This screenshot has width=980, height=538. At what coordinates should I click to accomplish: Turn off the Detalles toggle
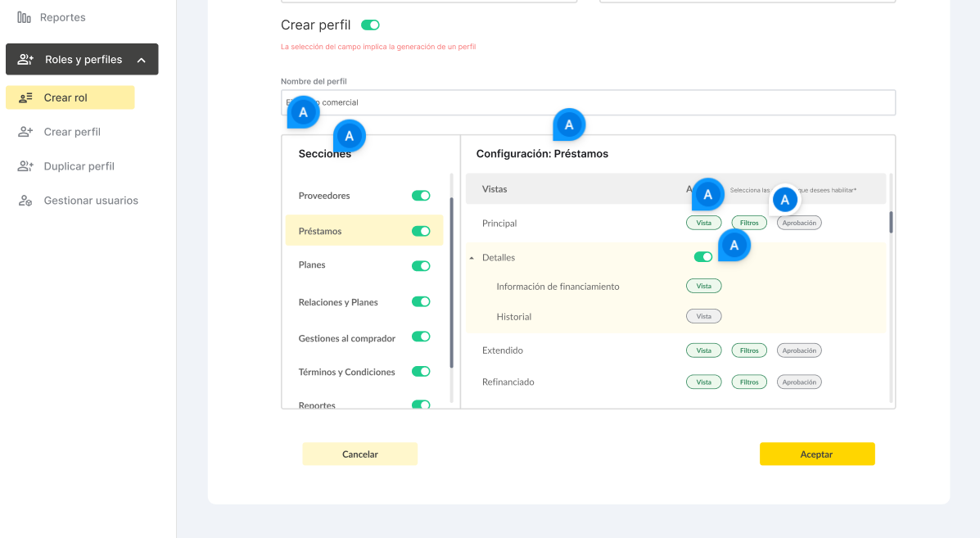(702, 257)
